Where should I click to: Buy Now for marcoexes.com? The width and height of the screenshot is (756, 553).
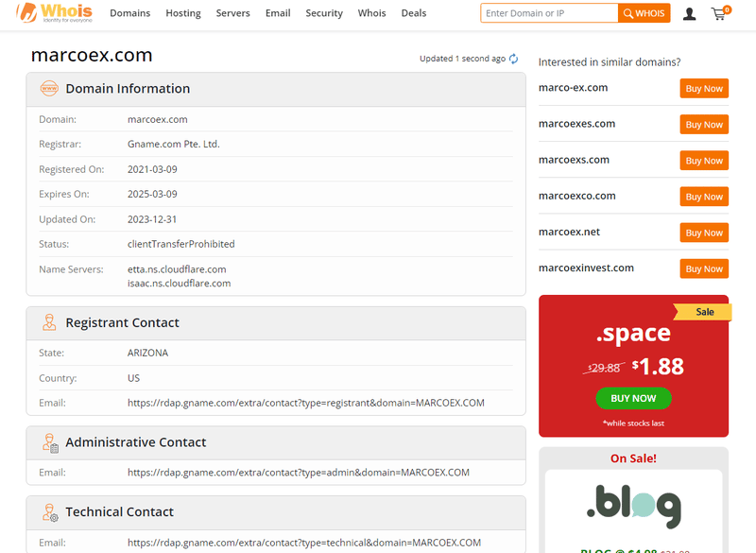click(x=704, y=125)
